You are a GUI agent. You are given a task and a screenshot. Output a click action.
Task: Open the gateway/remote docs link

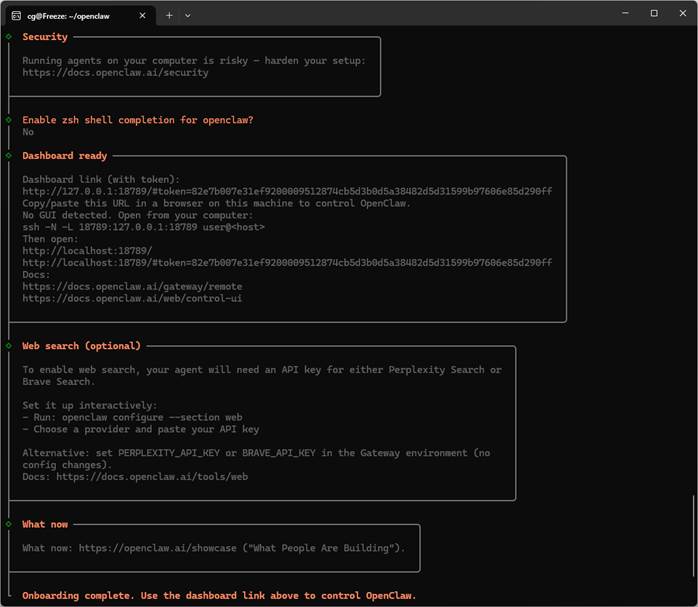[132, 286]
